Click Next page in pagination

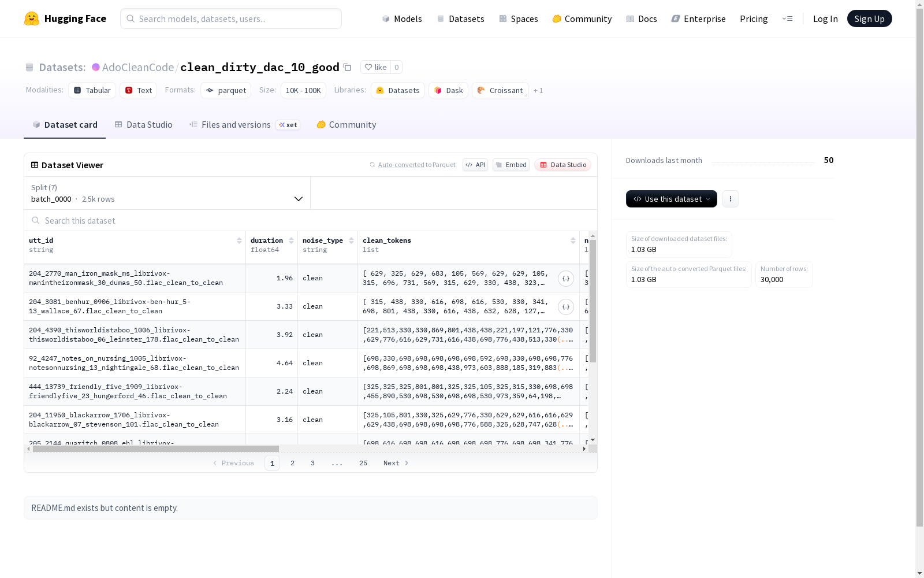coord(396,463)
